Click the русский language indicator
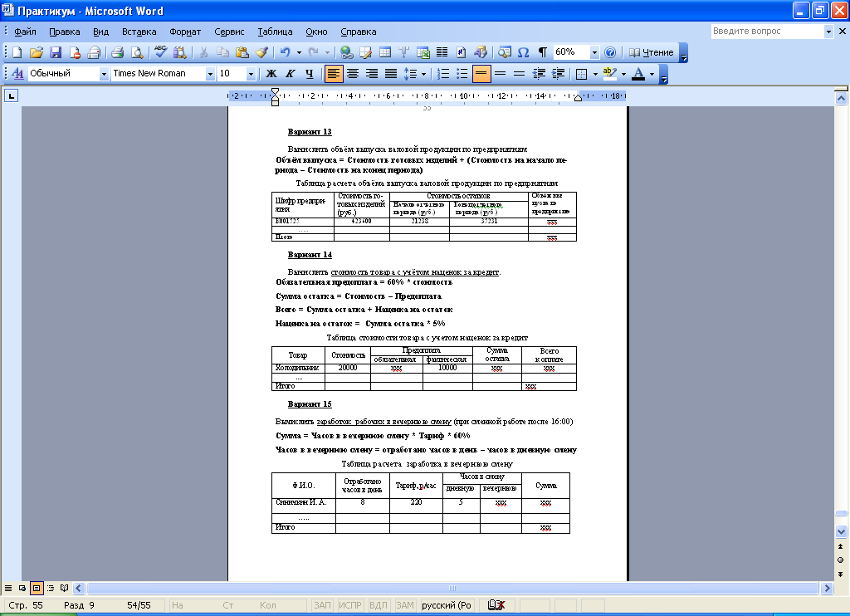 pyautogui.click(x=447, y=605)
